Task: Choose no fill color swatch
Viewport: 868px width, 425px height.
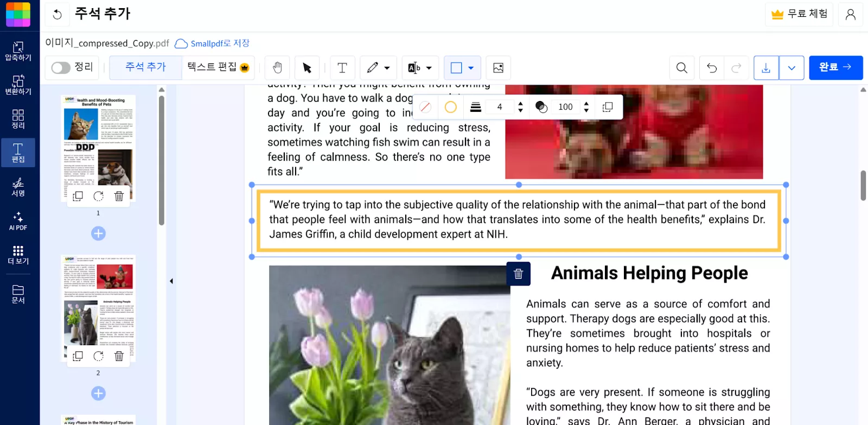Action: [x=426, y=107]
